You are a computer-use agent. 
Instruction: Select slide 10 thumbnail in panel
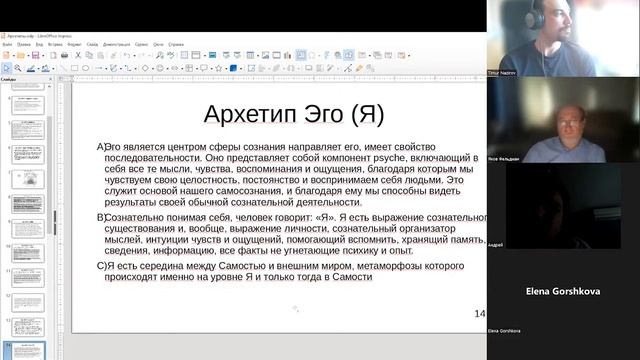click(x=28, y=253)
